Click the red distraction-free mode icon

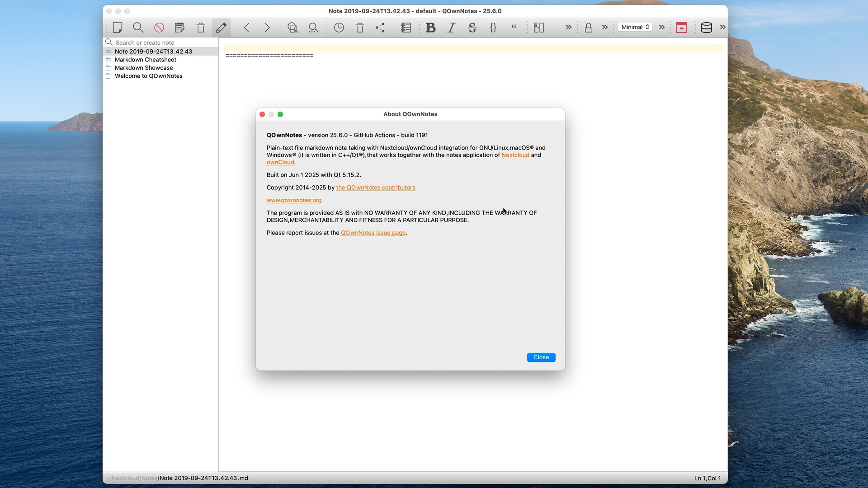point(682,28)
